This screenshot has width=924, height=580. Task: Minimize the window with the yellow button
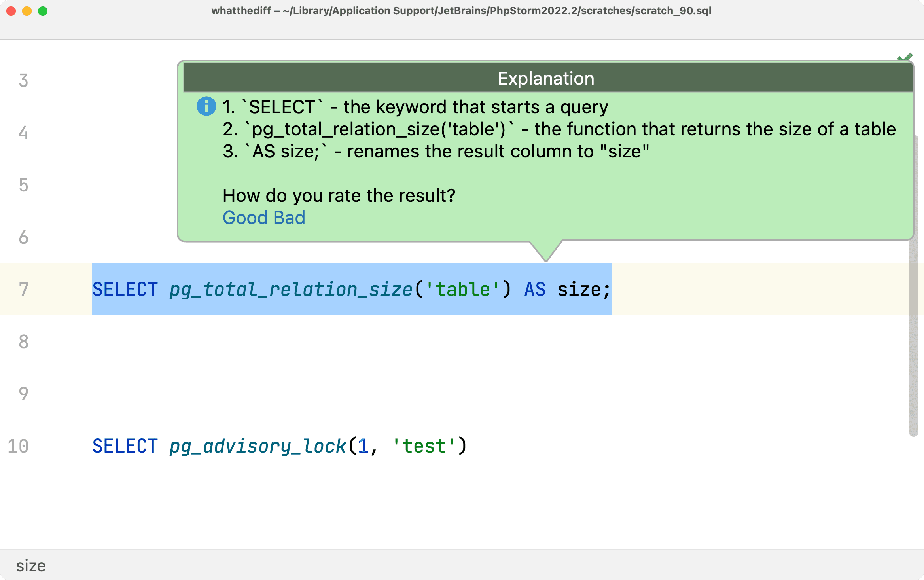pos(27,11)
